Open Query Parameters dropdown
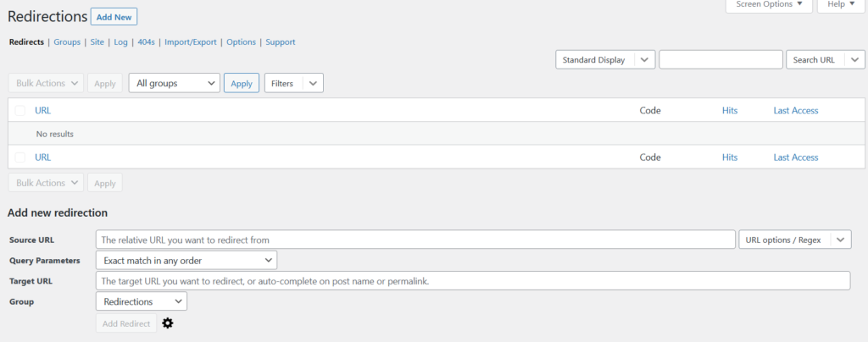868x342 pixels. [x=186, y=260]
